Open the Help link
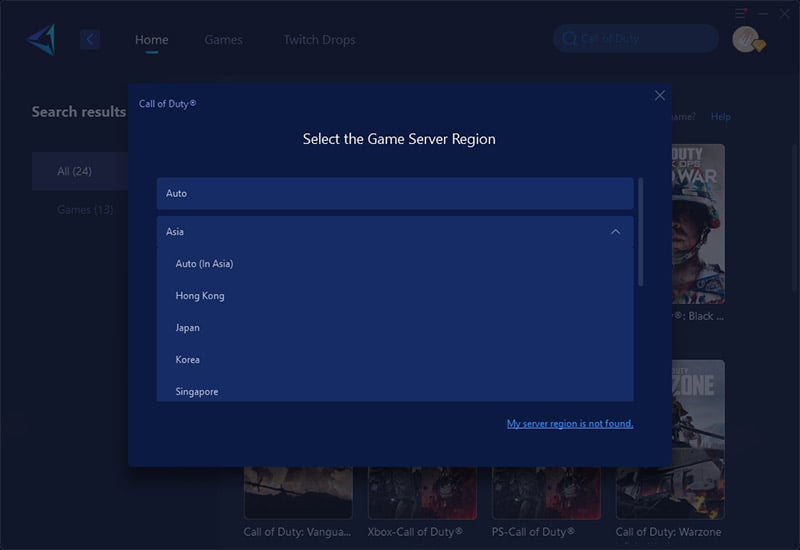This screenshot has width=800, height=550. 720,117
